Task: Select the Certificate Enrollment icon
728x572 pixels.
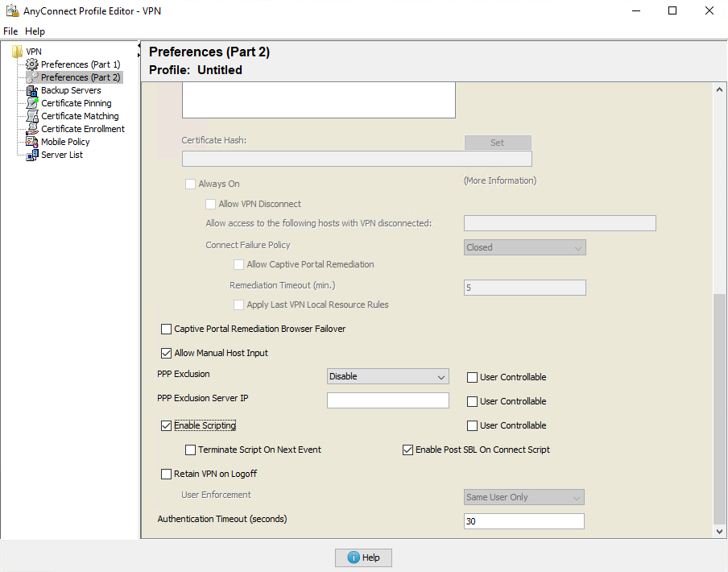Action: point(32,129)
